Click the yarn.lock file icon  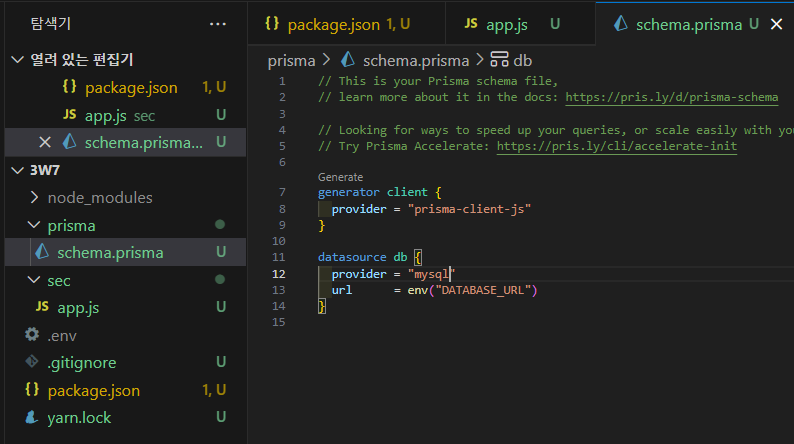(32, 417)
